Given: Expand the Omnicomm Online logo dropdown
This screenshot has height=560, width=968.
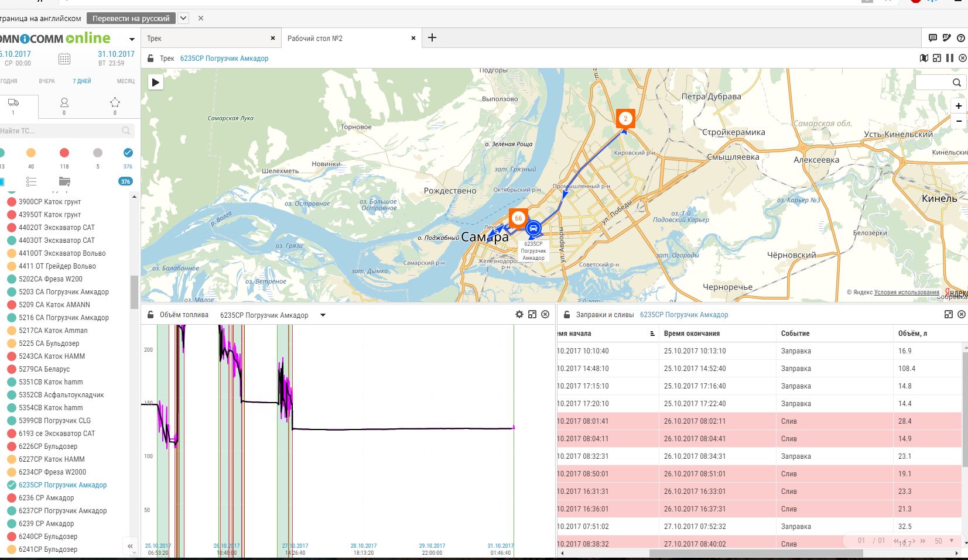Looking at the screenshot, I should click(x=132, y=39).
